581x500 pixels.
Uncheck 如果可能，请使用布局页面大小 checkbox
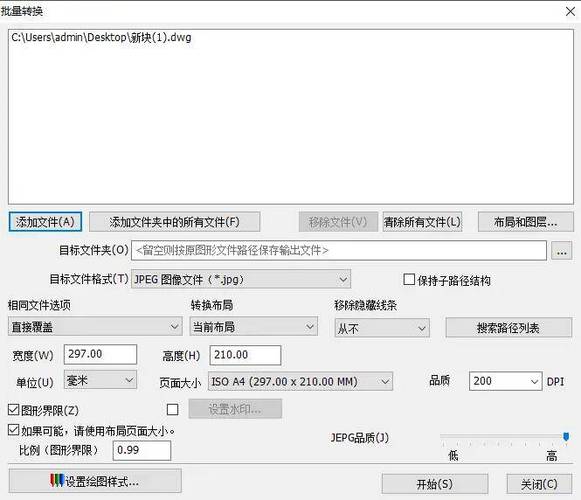pyautogui.click(x=13, y=430)
